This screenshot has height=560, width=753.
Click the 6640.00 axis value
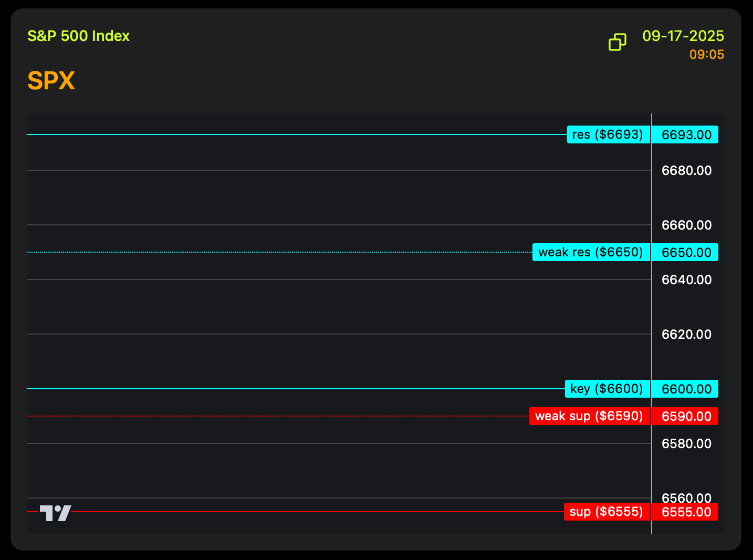coord(686,279)
